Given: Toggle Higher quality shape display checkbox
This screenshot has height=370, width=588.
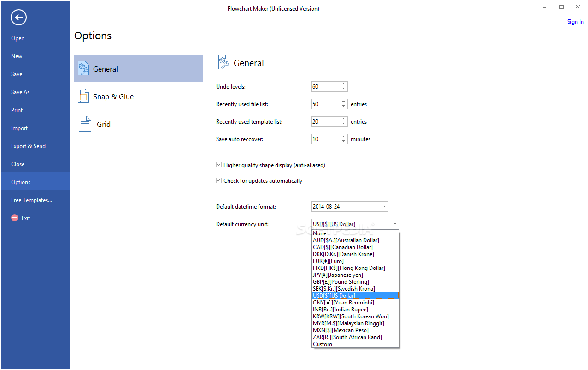Looking at the screenshot, I should pyautogui.click(x=219, y=165).
